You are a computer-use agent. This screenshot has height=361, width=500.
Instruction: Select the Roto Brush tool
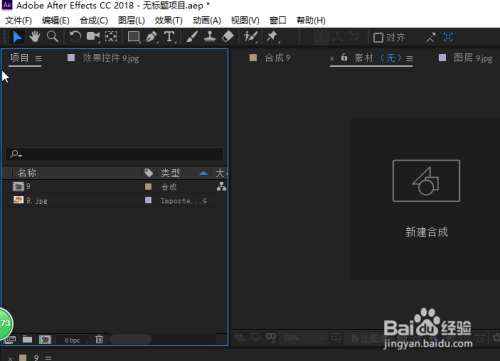[250, 37]
